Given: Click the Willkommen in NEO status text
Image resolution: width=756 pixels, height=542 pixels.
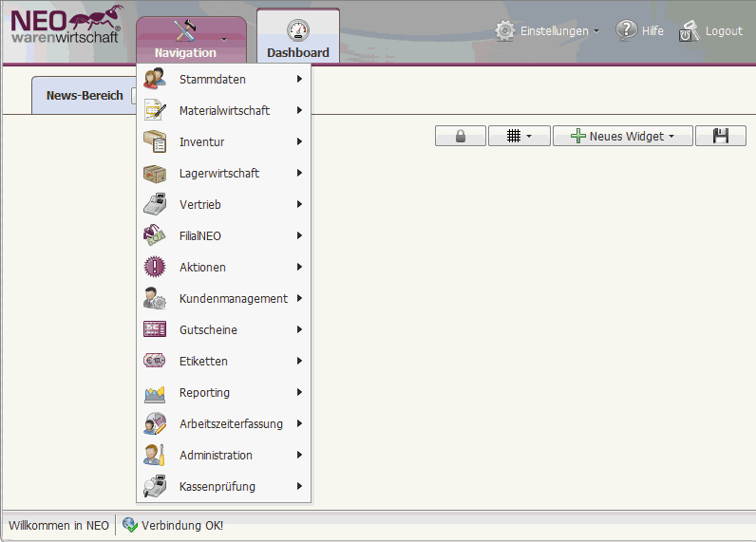Looking at the screenshot, I should pyautogui.click(x=59, y=525).
